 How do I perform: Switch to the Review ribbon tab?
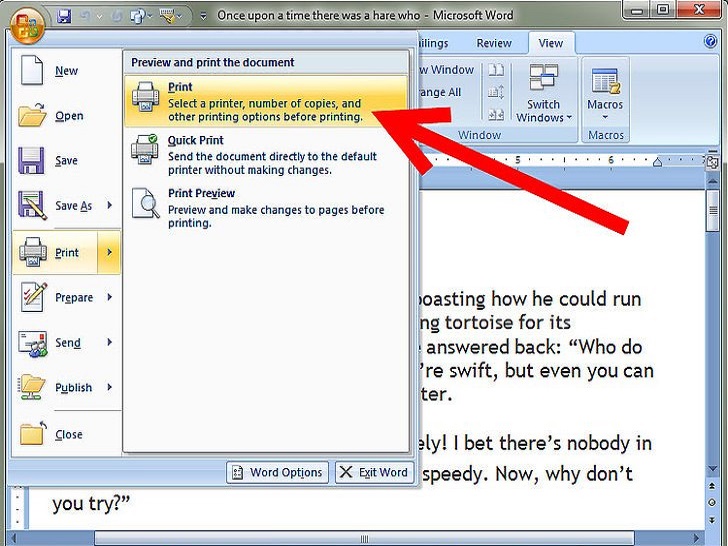point(494,43)
